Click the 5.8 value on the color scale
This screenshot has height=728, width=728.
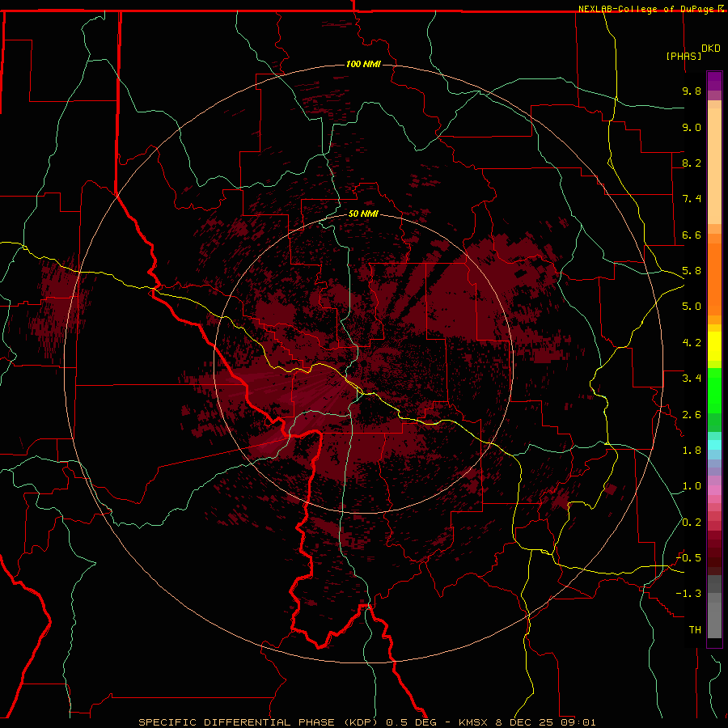[692, 271]
